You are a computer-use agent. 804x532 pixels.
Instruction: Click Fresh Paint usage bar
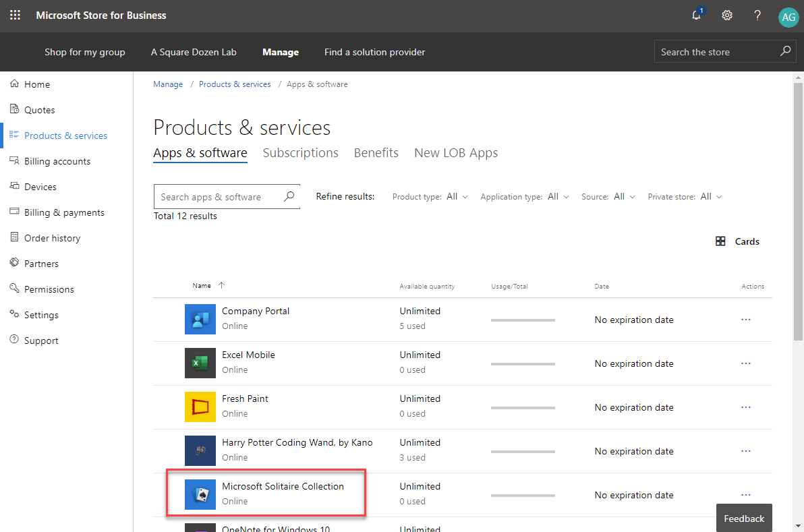523,407
